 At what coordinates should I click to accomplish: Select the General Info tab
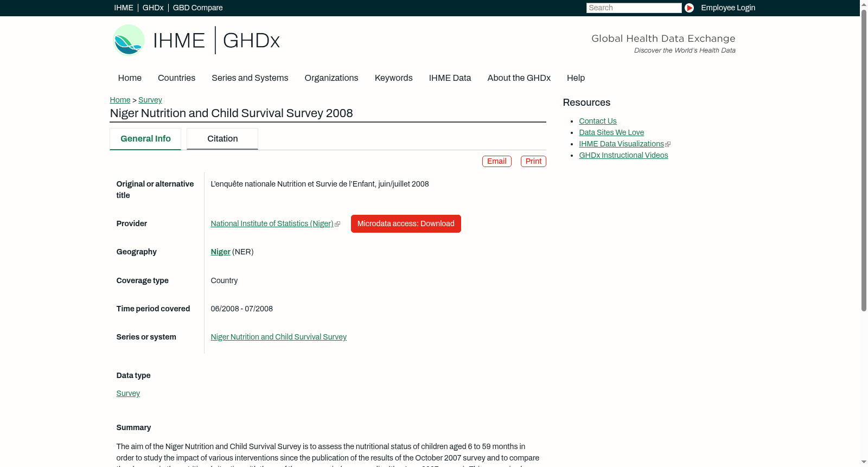pyautogui.click(x=145, y=139)
